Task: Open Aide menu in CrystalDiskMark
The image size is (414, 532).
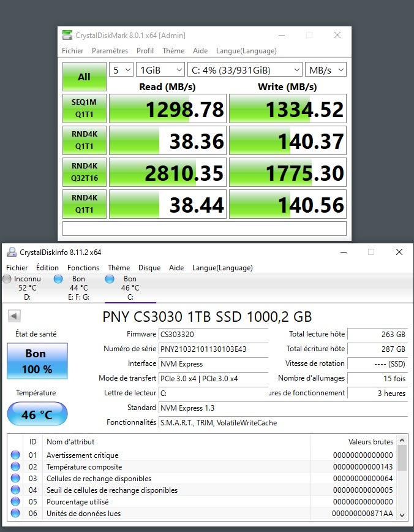Action: pos(200,50)
